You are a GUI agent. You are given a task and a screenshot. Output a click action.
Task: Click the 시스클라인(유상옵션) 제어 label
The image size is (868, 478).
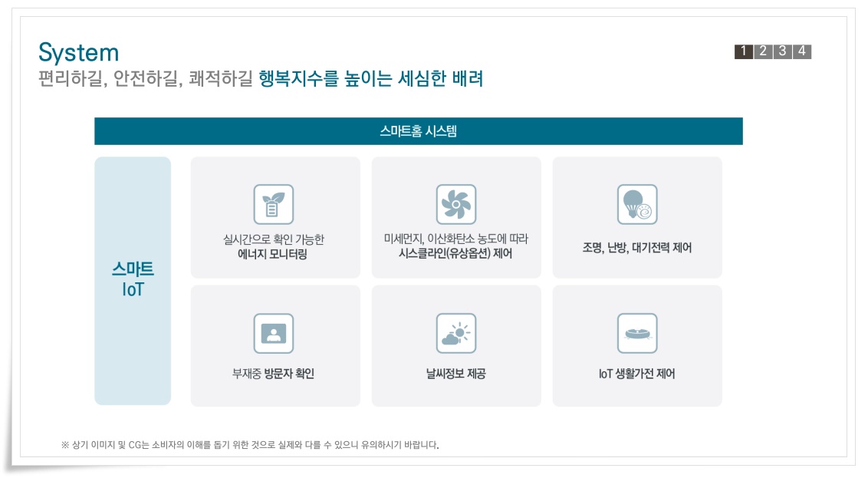pyautogui.click(x=455, y=254)
